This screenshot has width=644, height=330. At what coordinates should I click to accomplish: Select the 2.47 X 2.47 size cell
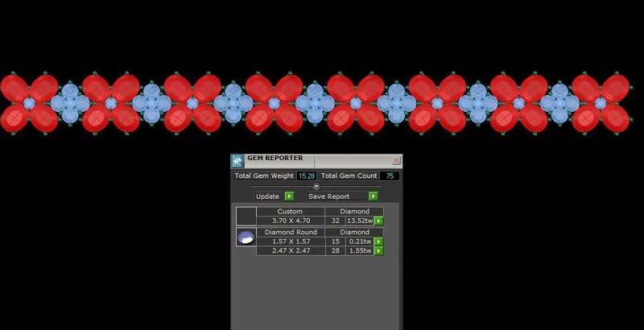click(x=291, y=251)
